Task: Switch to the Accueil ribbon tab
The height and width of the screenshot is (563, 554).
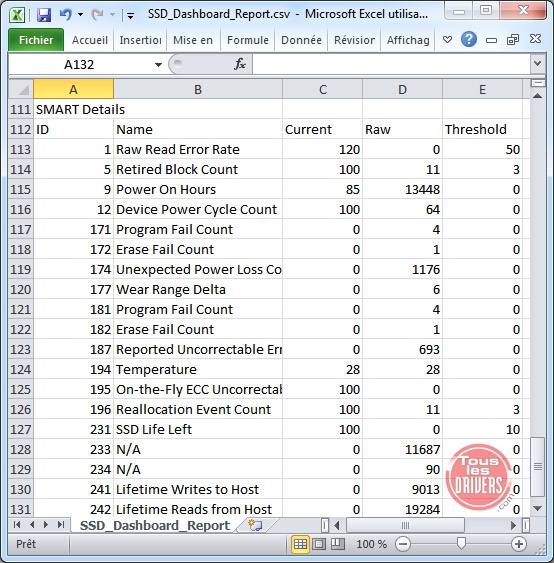Action: 89,40
